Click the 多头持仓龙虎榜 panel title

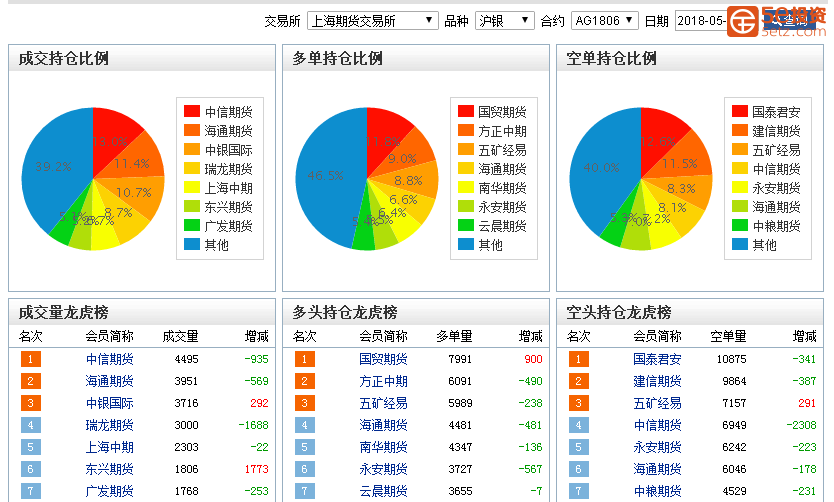345,312
